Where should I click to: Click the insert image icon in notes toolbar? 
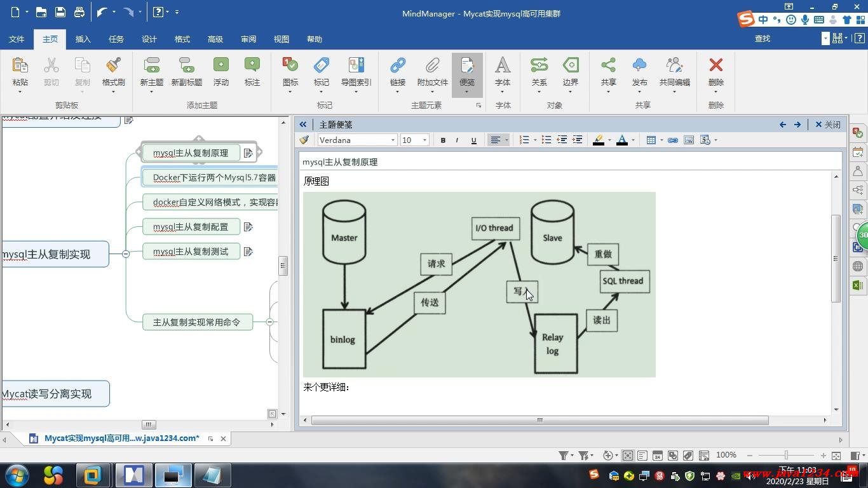[689, 140]
